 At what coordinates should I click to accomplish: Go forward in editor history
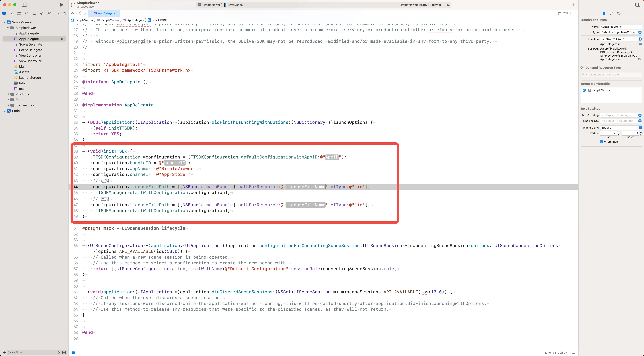click(x=85, y=13)
